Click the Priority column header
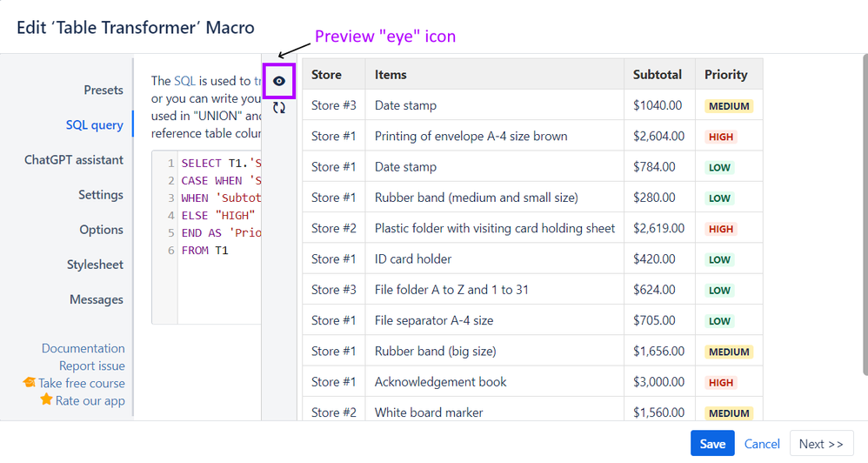Viewport: 868px width, 463px height. [x=726, y=75]
